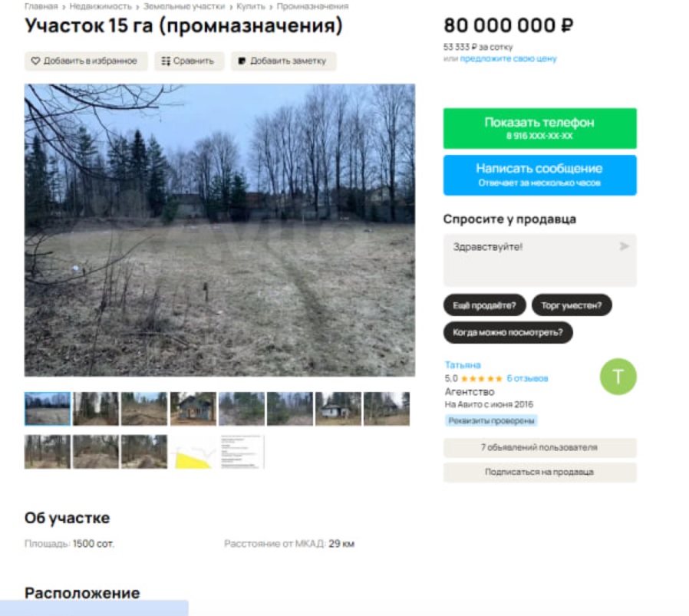
Task: Go to Недвижимость breadcrumb
Action: point(101,7)
